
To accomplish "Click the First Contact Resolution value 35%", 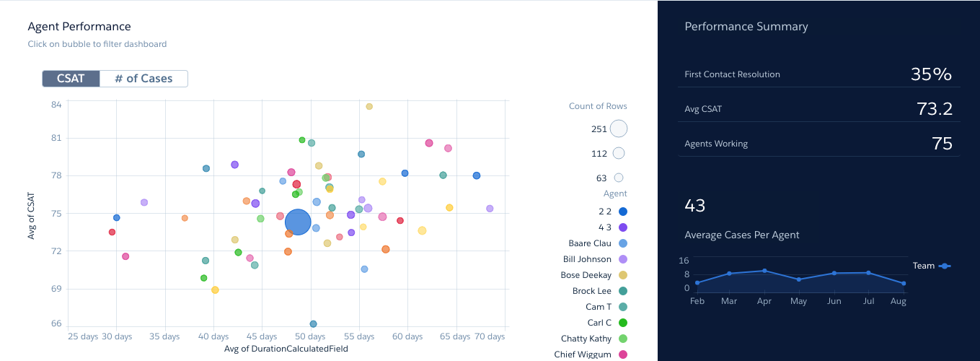I will [x=931, y=74].
